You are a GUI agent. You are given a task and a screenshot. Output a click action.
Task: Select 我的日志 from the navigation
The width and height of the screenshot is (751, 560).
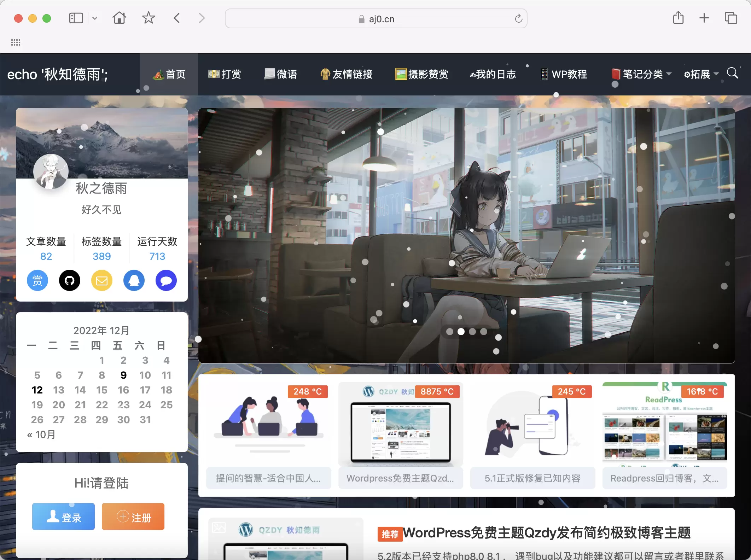click(494, 74)
